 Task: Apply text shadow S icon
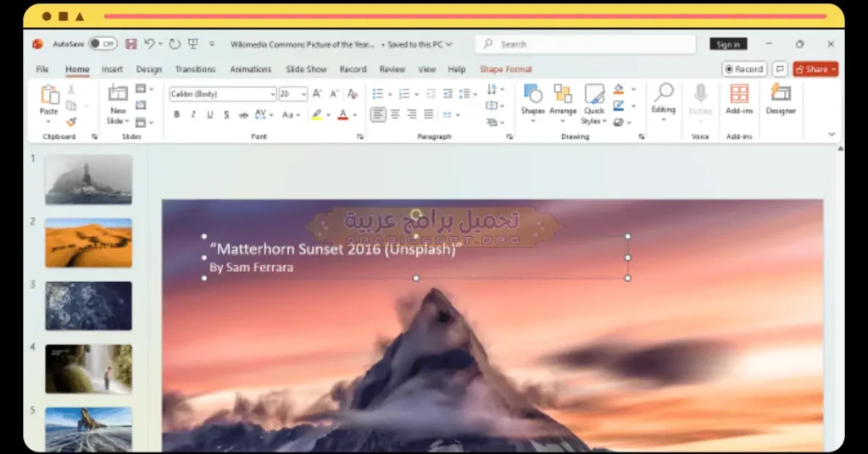coord(225,115)
